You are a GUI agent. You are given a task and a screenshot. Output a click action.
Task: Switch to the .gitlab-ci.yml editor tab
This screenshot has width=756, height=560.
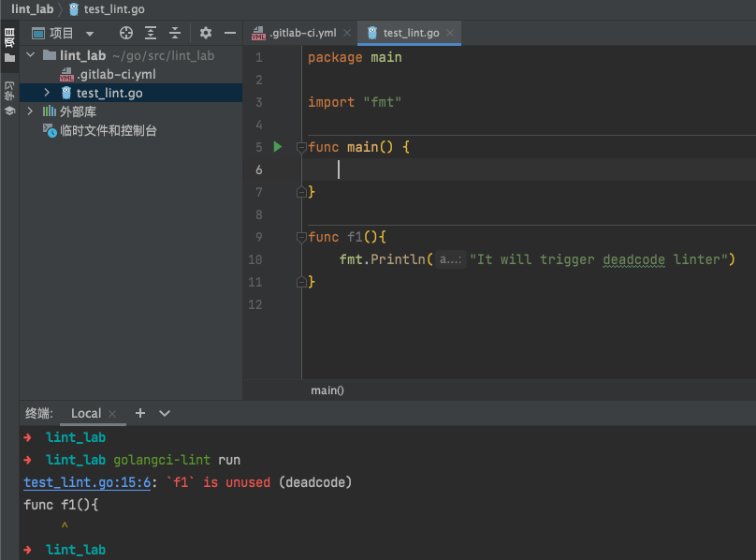[x=302, y=33]
